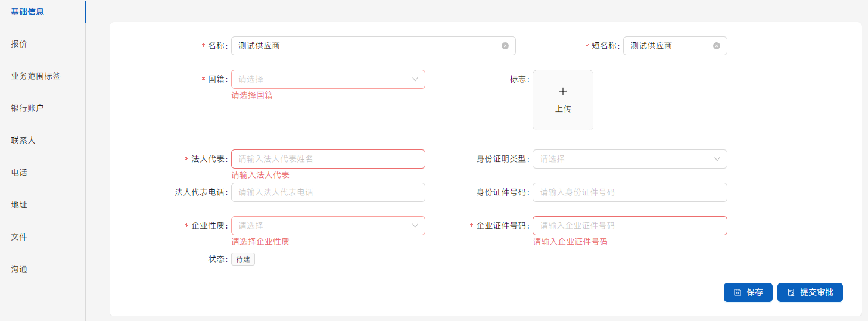Clear the 短名称 field using the clear icon
This screenshot has width=868, height=321.
[x=717, y=46]
